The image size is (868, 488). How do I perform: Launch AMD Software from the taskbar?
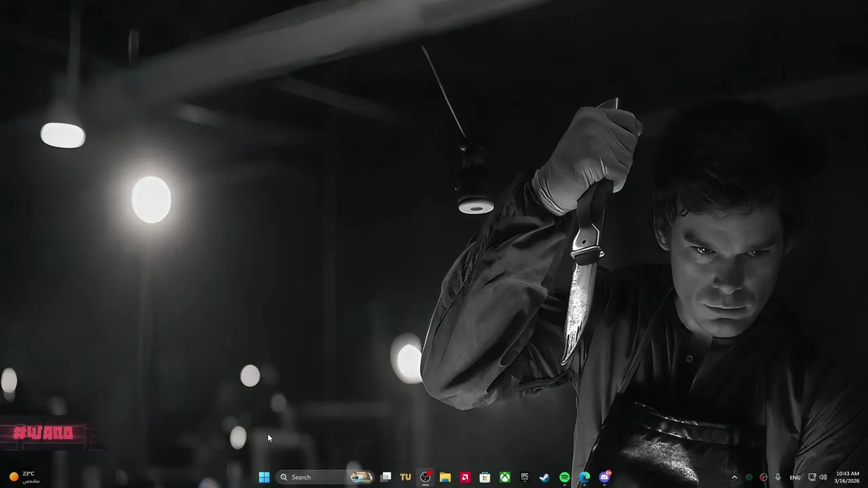point(465,477)
